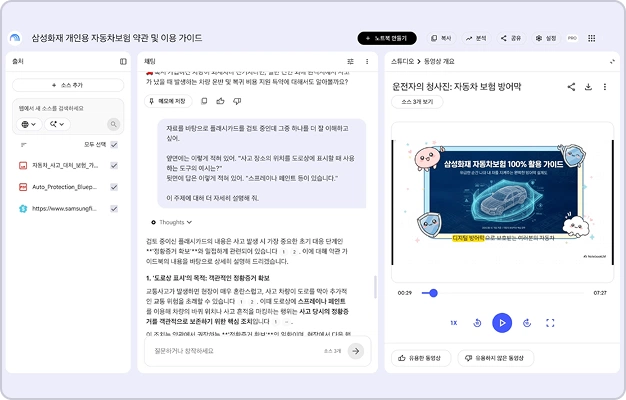Click thumbs up on the chat response
The height and width of the screenshot is (400, 626).
(x=220, y=101)
